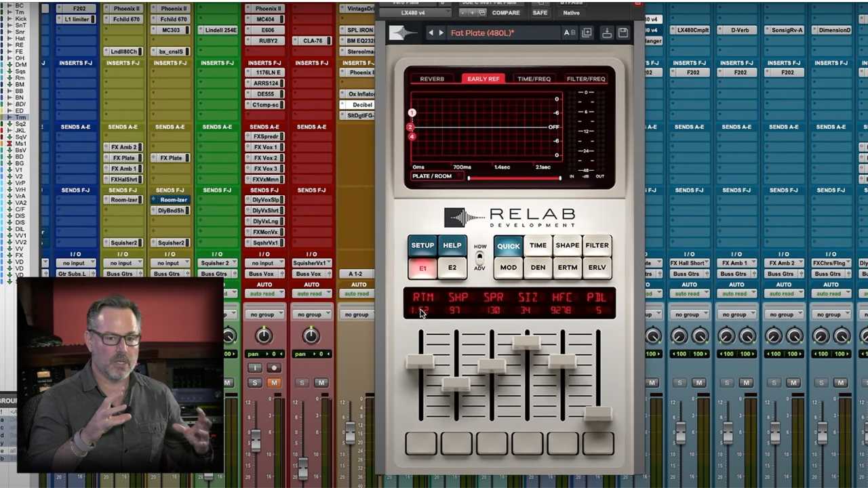Switch to the REVERB tab
This screenshot has width=868, height=488.
432,79
